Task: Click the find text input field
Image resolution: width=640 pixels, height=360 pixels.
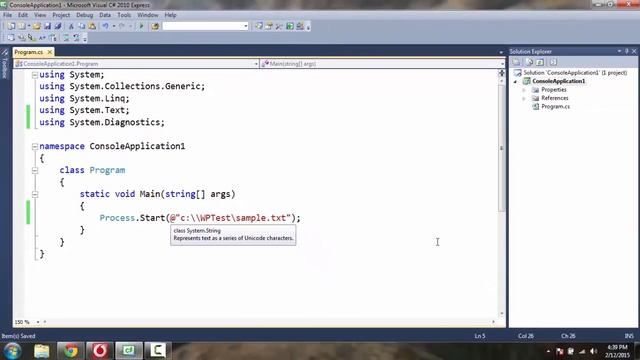Action: pos(203,26)
